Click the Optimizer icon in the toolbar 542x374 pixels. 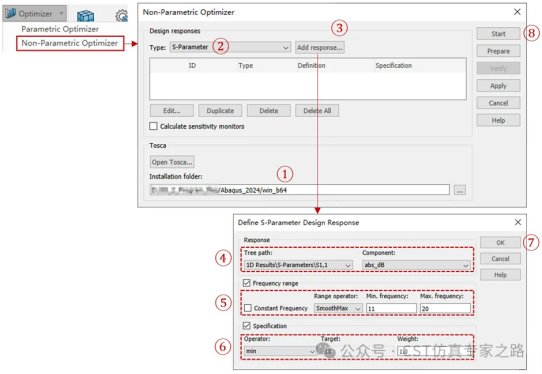click(11, 13)
